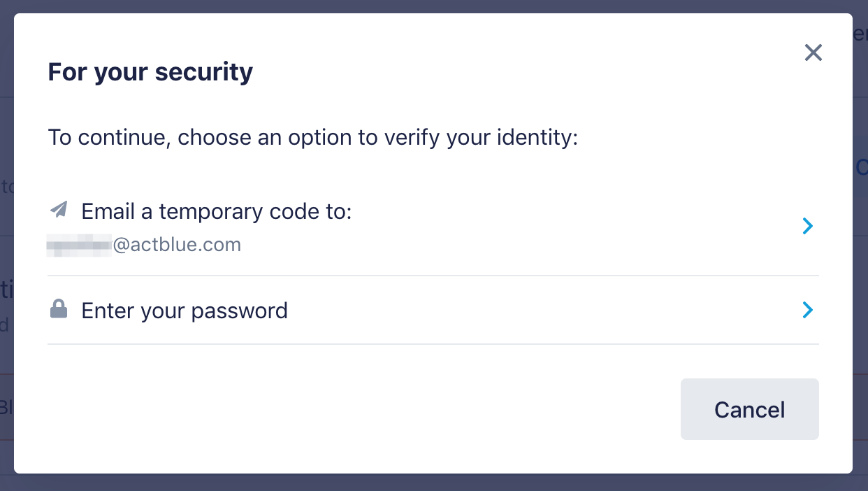This screenshot has width=868, height=491.
Task: Click the "For your security" heading
Action: click(150, 72)
